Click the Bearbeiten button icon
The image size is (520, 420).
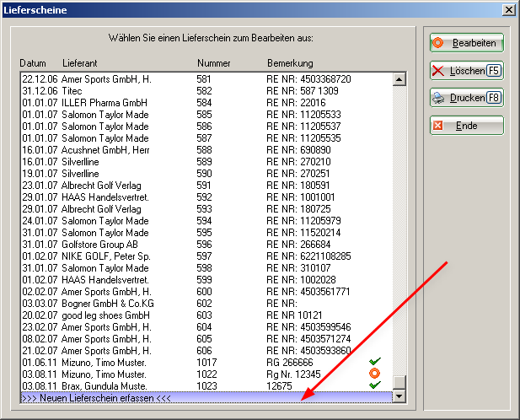(x=439, y=43)
